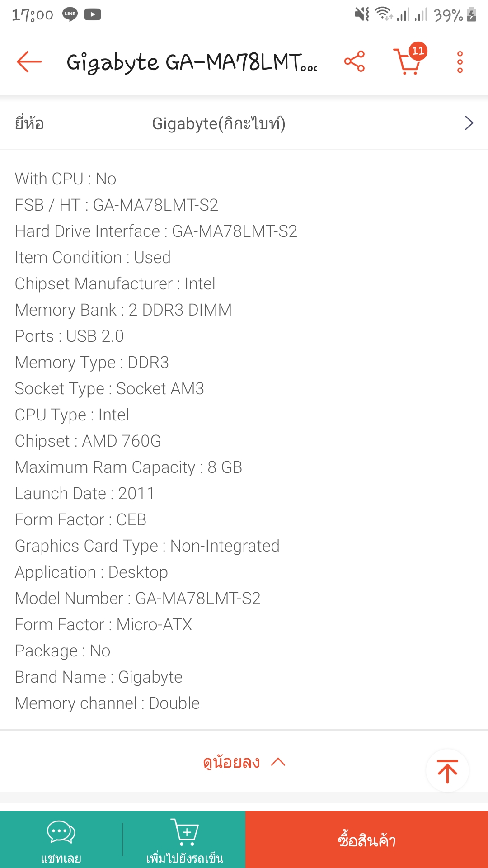Screen dimensions: 488x868
Task: Tap the product title Gigabyte GA-MA78LMT
Action: [x=192, y=62]
